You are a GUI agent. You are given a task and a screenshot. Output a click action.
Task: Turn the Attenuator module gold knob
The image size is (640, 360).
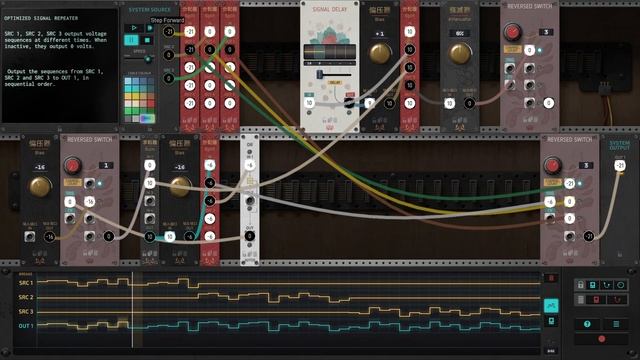pyautogui.click(x=460, y=54)
